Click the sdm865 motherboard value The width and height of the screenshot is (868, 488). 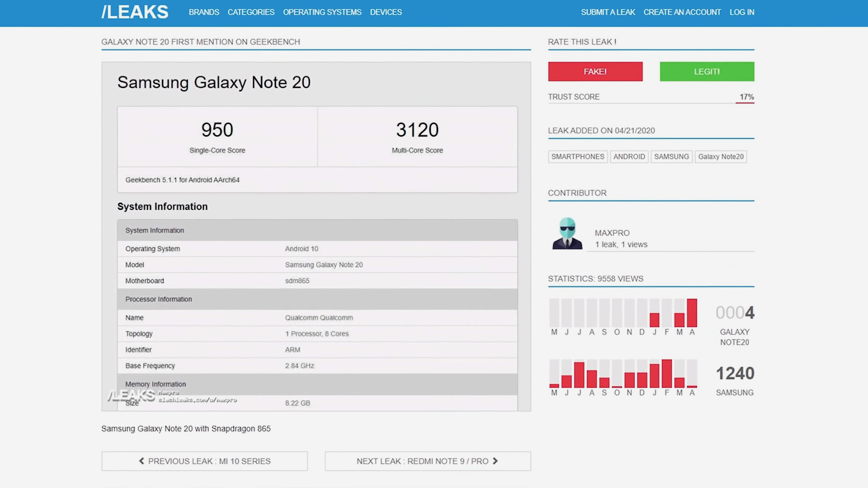click(x=297, y=281)
